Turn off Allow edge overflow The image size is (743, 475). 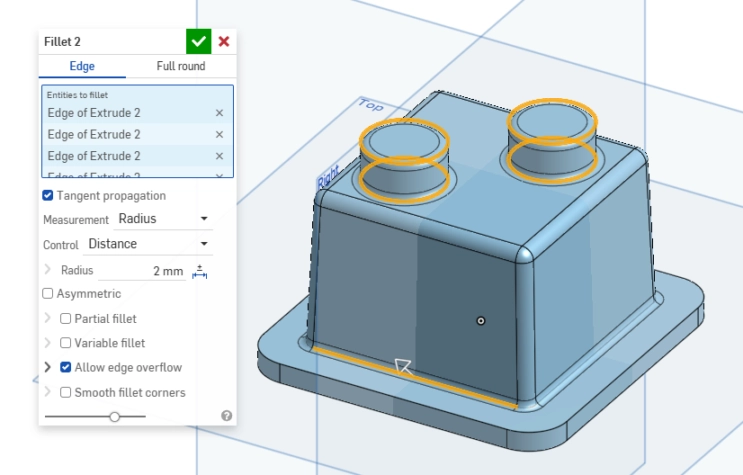coord(65,367)
